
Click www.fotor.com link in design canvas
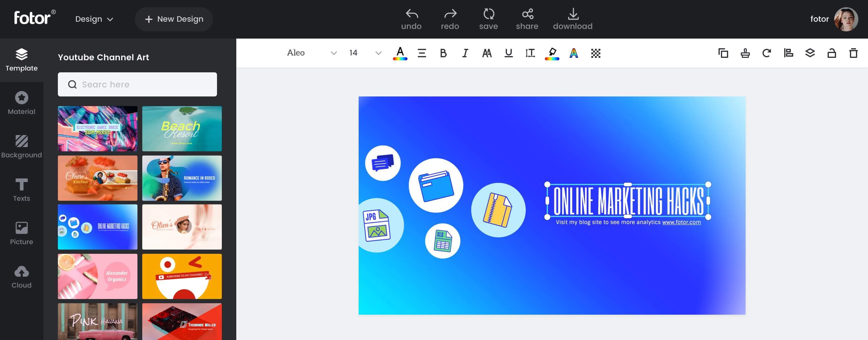[681, 223]
